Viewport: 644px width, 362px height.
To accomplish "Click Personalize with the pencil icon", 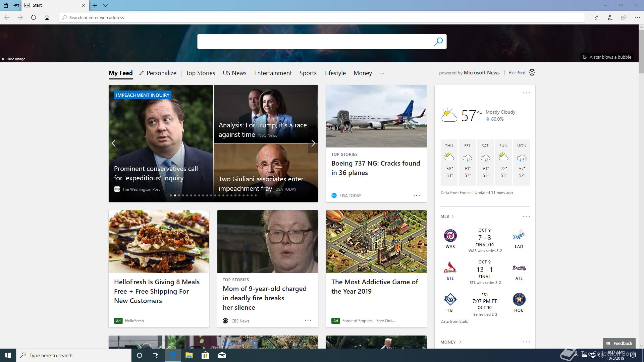I will tap(158, 73).
